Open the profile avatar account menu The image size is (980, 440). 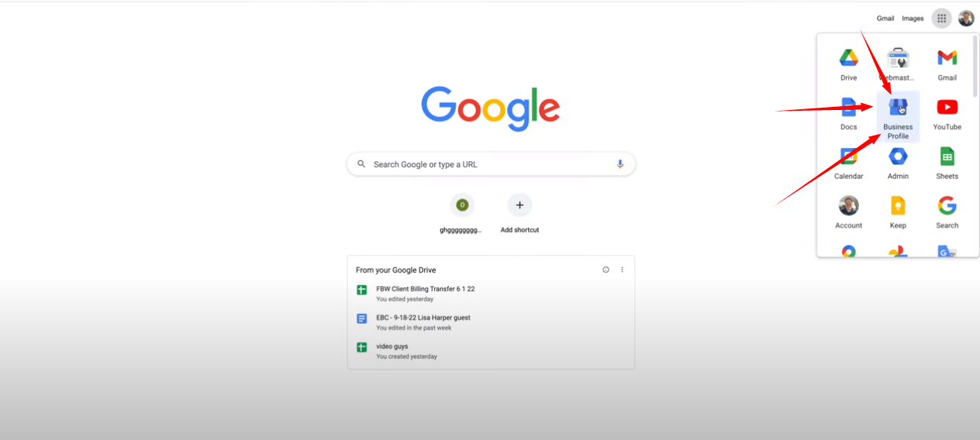[966, 18]
